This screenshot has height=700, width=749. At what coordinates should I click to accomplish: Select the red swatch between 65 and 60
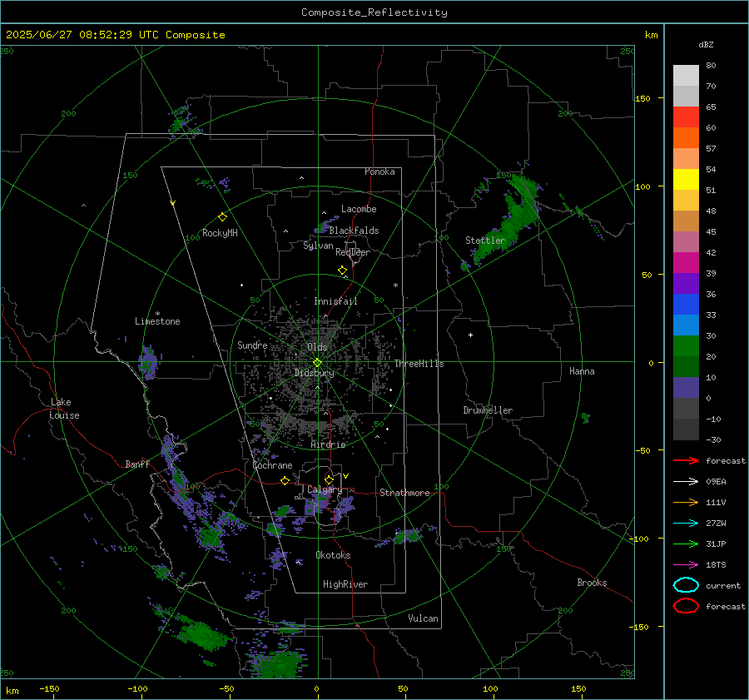point(686,117)
